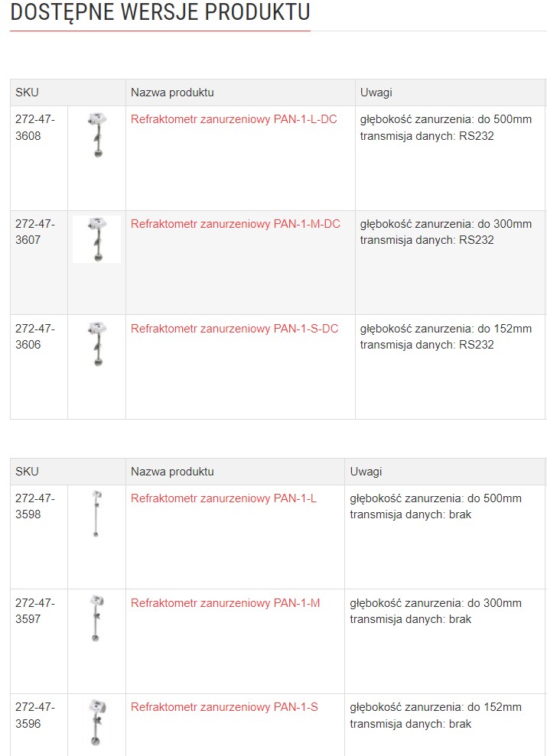
Task: Click the PAN-1-M product thumbnail image
Action: [x=96, y=618]
